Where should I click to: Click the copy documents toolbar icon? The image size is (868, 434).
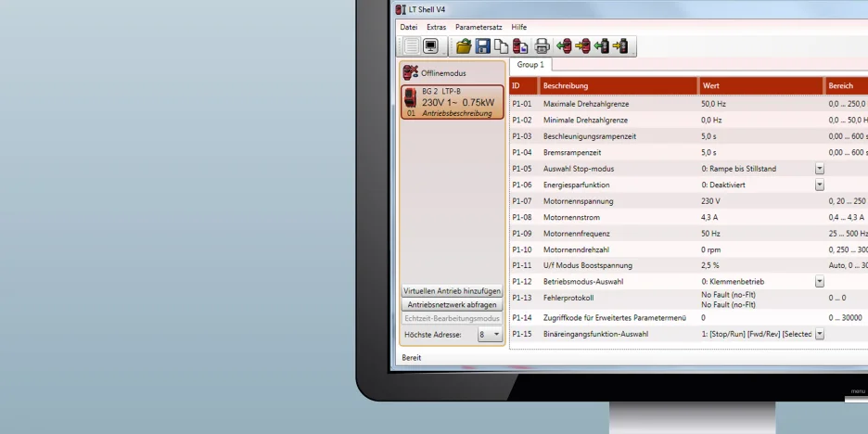501,46
